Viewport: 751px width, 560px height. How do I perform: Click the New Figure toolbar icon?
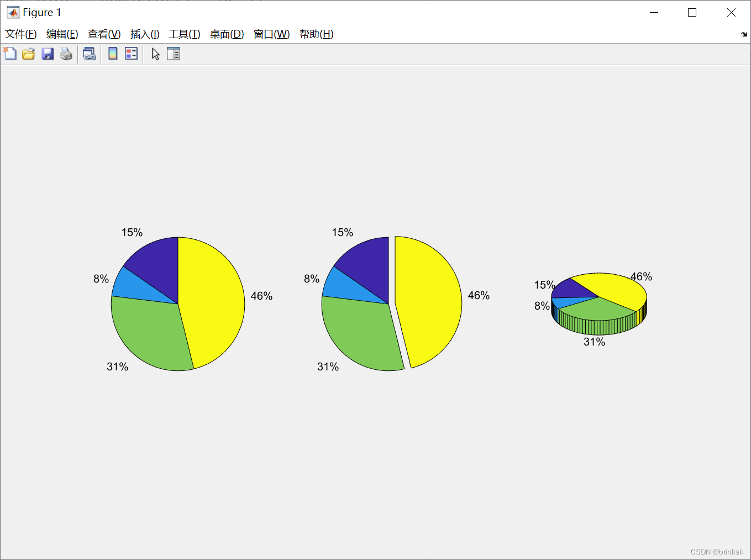pyautogui.click(x=10, y=54)
